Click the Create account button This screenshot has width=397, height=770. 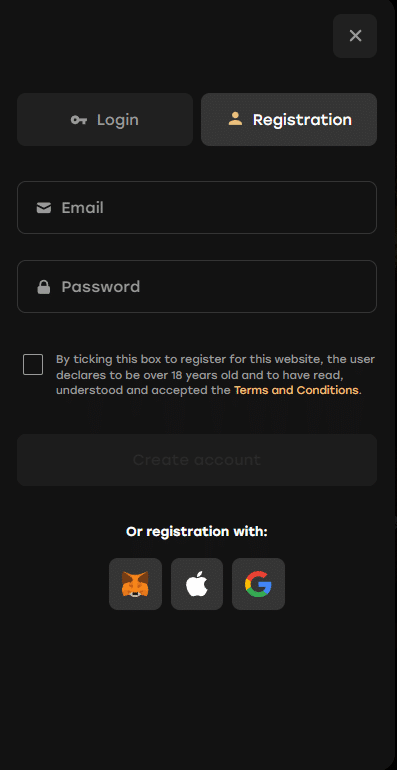(x=197, y=460)
